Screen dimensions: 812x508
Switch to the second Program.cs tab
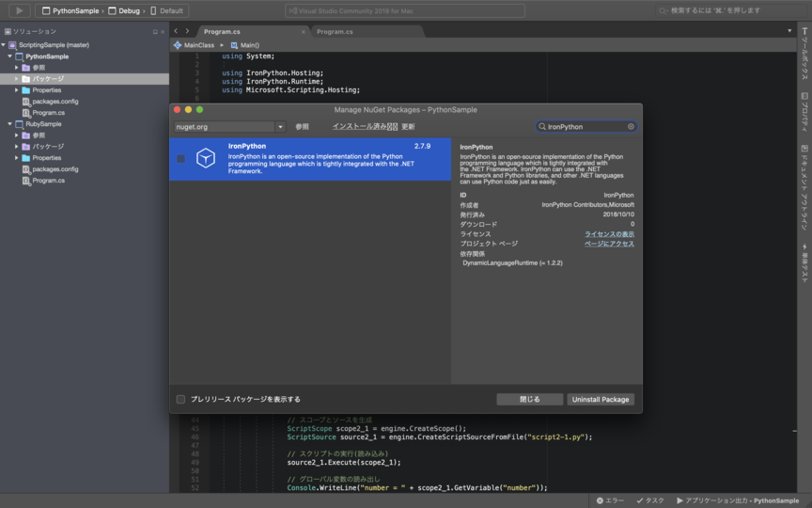pos(336,32)
